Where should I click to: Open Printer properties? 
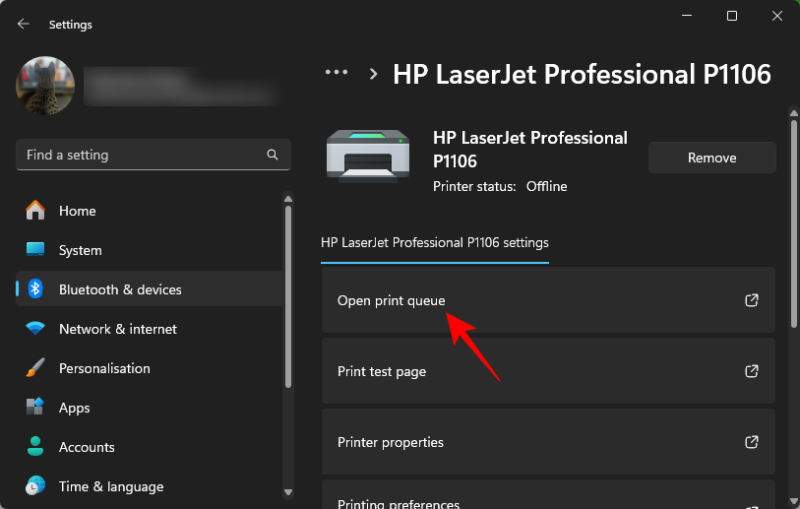click(x=548, y=442)
